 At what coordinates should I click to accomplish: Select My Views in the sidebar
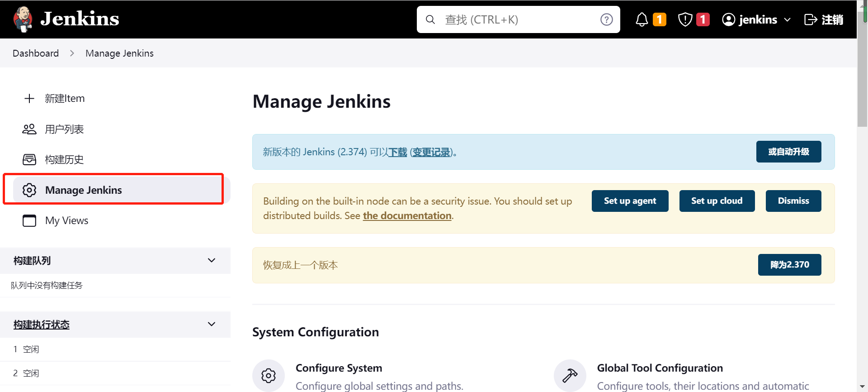[66, 221]
